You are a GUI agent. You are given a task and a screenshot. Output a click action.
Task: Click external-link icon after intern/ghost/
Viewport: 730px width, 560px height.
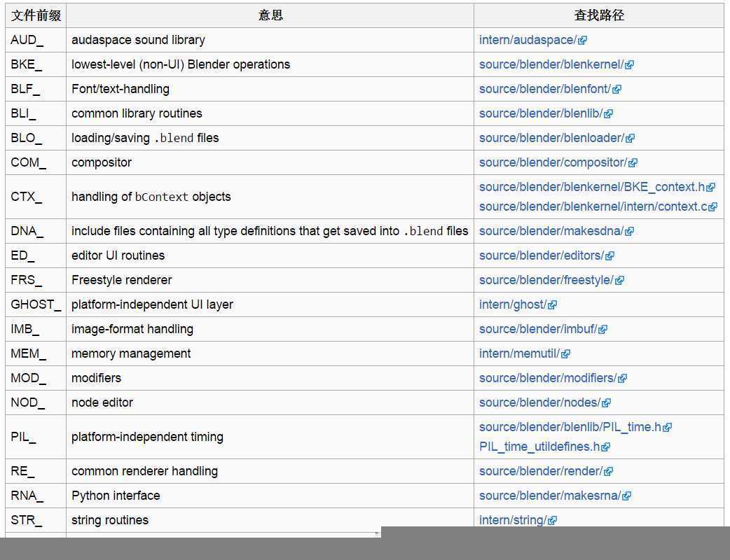point(553,305)
